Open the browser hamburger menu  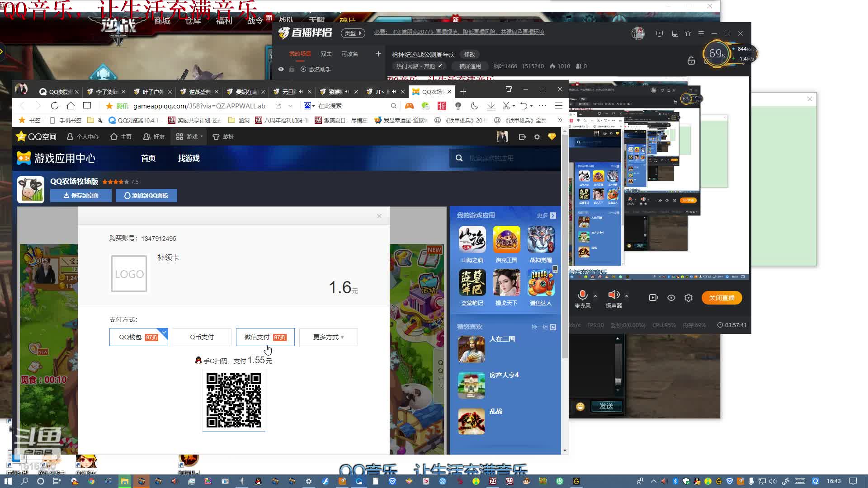point(559,106)
